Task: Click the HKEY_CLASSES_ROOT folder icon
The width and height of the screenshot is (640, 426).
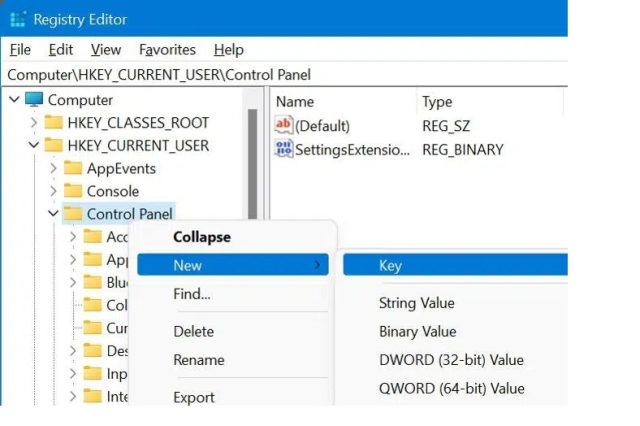Action: click(x=53, y=122)
